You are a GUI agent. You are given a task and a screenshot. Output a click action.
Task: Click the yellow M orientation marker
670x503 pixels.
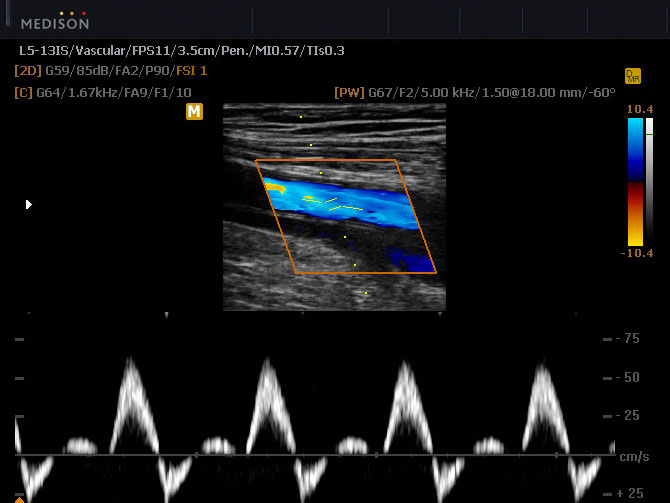194,112
